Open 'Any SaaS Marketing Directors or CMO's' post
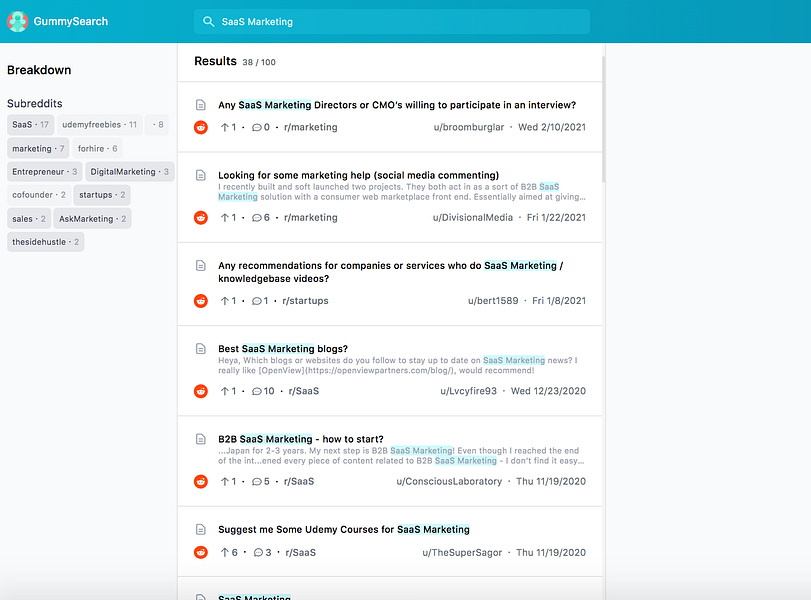Viewport: 811px width, 600px height. pos(397,105)
